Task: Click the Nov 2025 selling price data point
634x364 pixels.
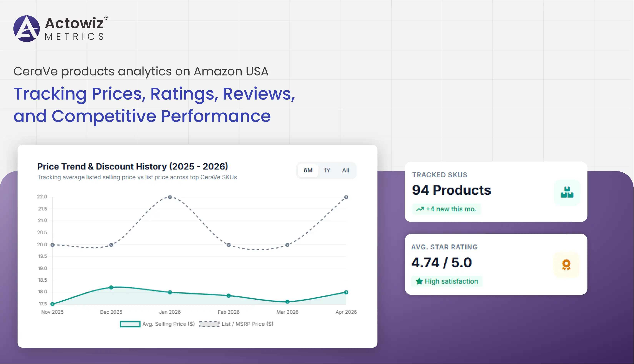Action: click(52, 304)
